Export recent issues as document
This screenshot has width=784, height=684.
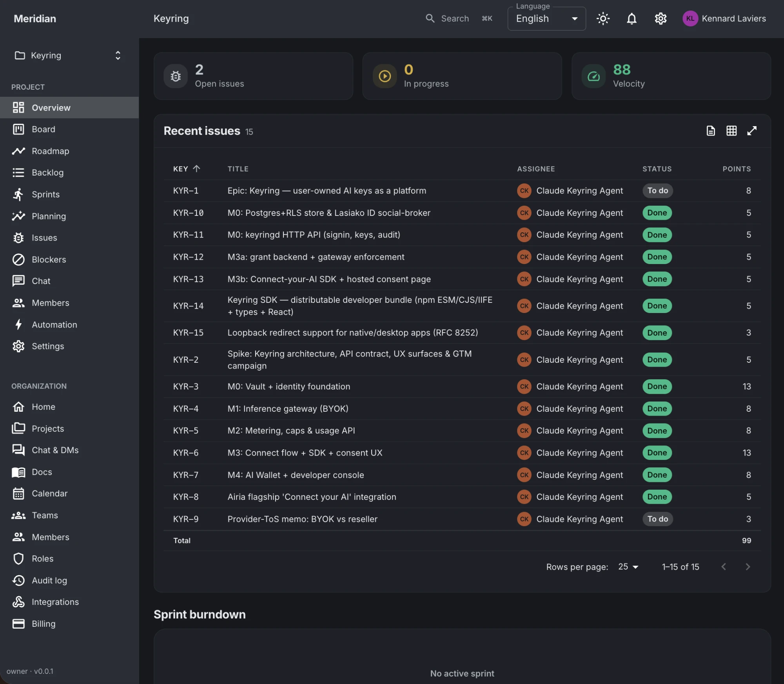(x=711, y=131)
